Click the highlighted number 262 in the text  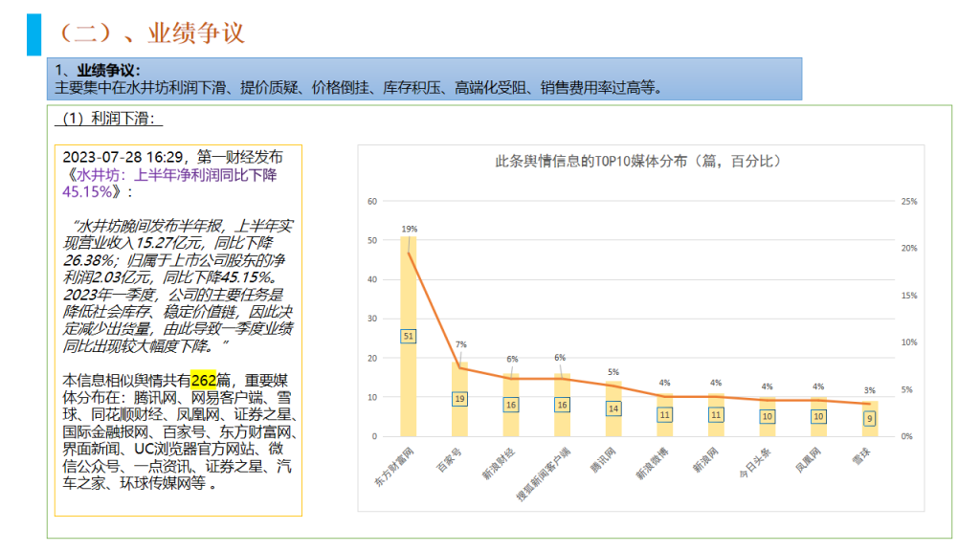(x=203, y=379)
